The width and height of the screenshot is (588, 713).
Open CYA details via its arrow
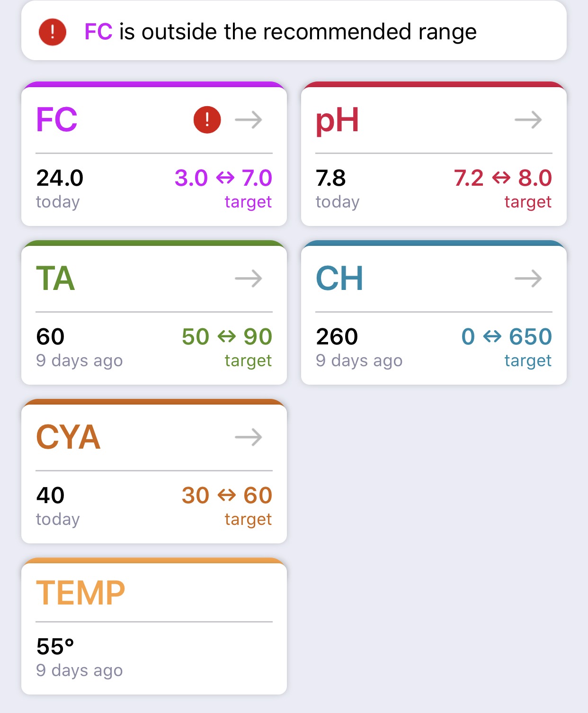click(249, 437)
